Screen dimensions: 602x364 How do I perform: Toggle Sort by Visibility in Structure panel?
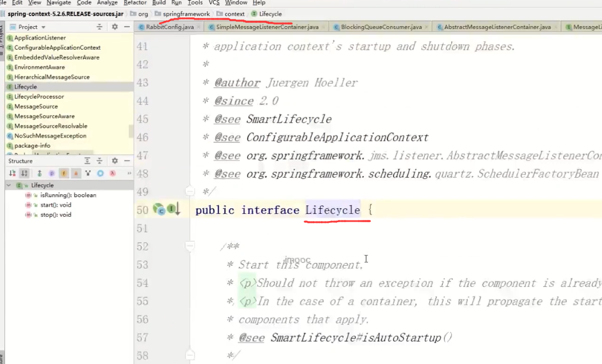point(12,174)
